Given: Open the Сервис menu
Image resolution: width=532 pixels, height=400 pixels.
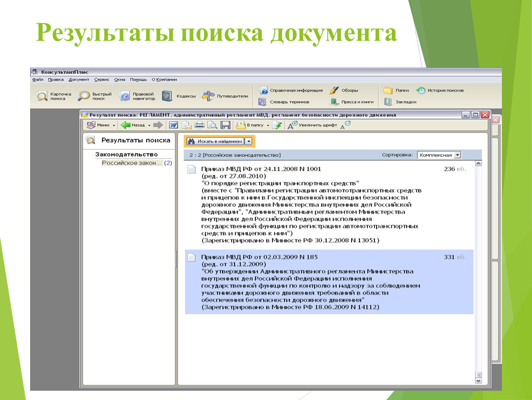Looking at the screenshot, I should point(102,80).
